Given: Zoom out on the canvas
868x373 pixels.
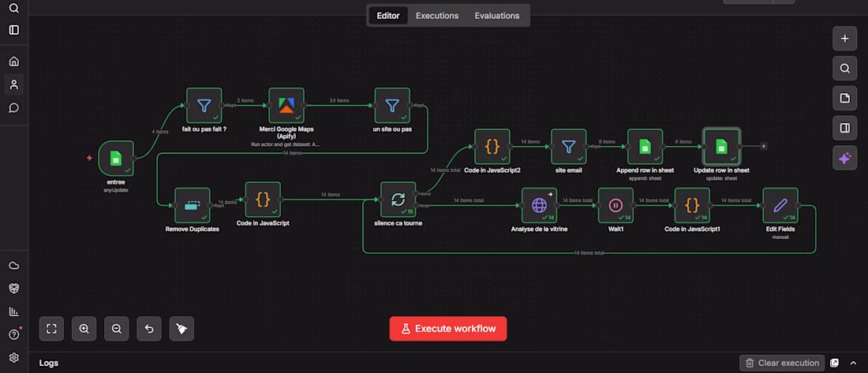Looking at the screenshot, I should [117, 329].
